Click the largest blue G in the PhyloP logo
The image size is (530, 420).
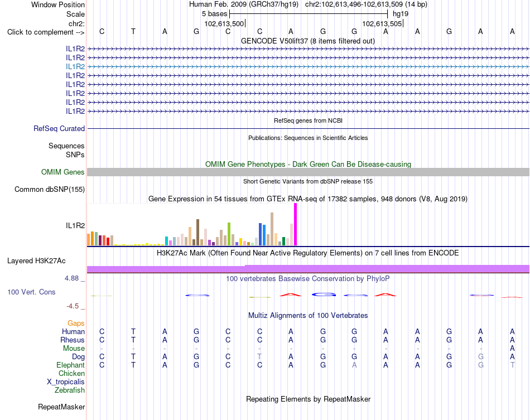click(x=324, y=295)
